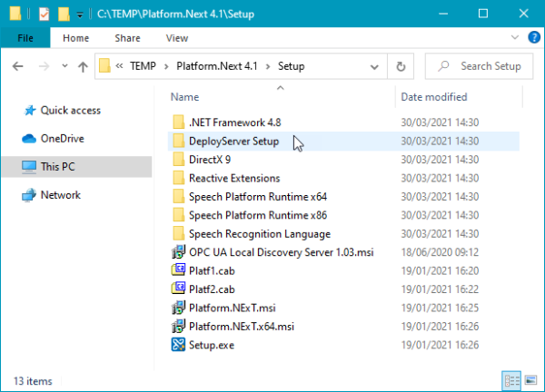Click the Refresh button in the address bar
This screenshot has height=392, width=545.
coord(400,66)
